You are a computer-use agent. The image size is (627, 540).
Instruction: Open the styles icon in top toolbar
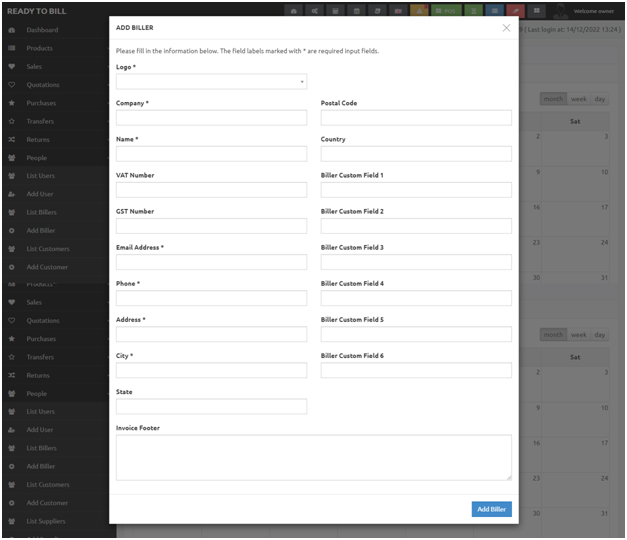(377, 11)
